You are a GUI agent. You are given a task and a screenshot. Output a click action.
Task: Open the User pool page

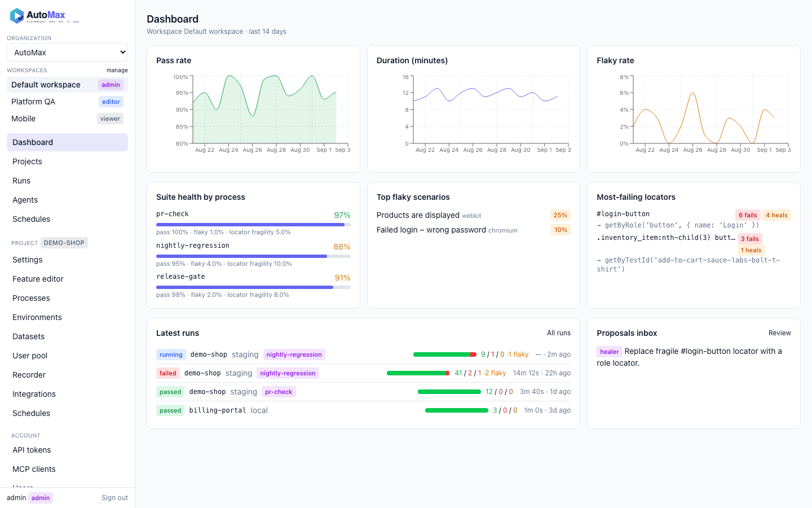tap(67, 356)
